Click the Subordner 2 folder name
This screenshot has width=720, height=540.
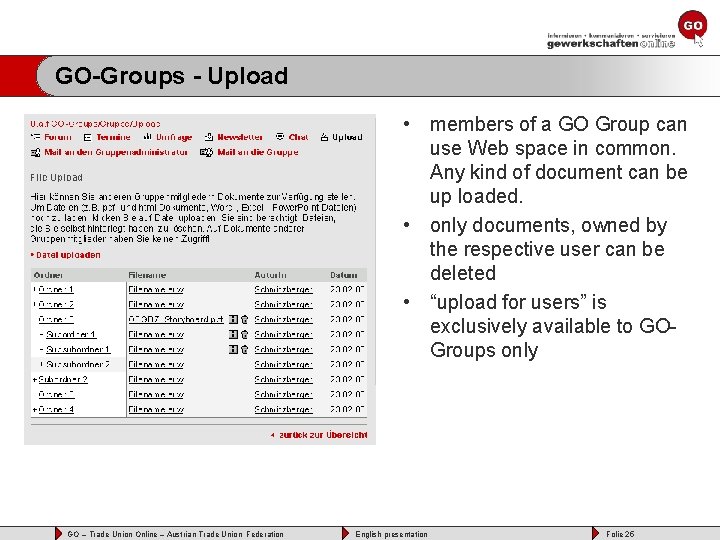point(63,380)
